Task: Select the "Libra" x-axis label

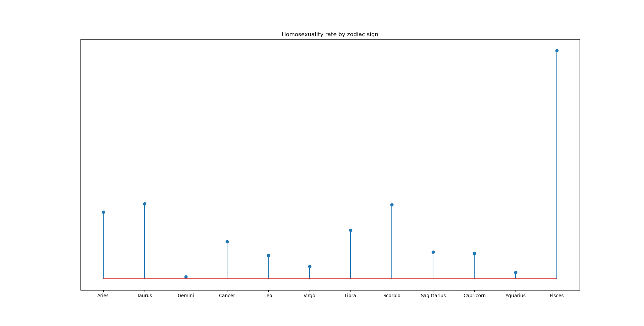Action: coord(351,296)
